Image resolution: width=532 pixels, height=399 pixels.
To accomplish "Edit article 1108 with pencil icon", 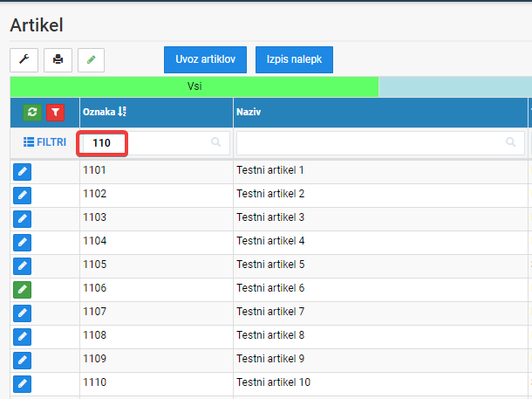I will [x=23, y=337].
